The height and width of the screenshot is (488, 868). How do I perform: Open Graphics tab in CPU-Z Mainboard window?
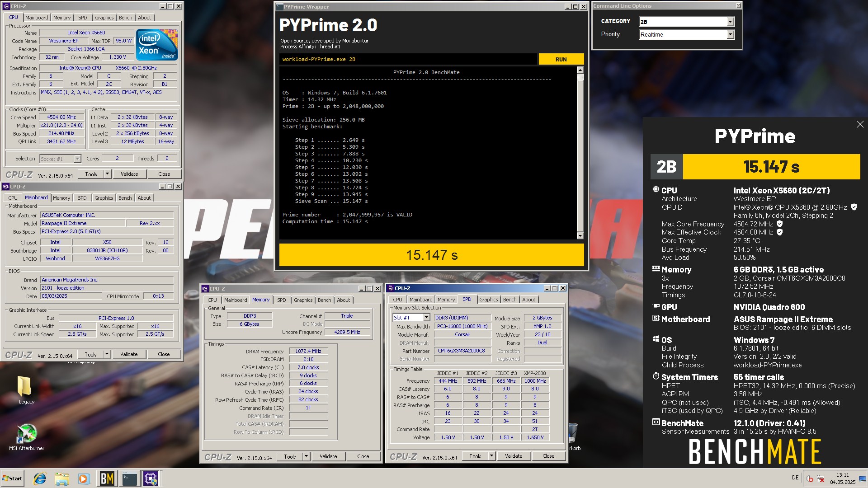click(104, 198)
